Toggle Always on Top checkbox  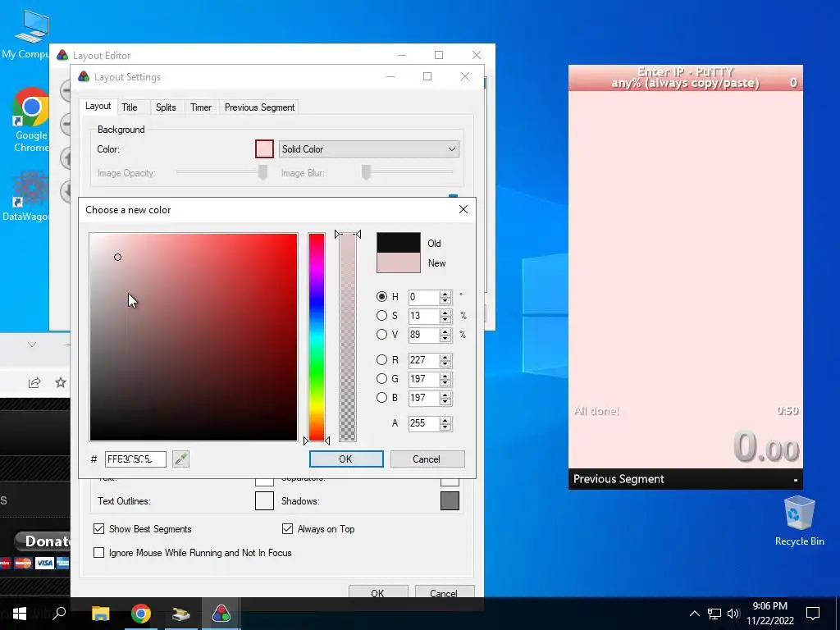pos(287,529)
